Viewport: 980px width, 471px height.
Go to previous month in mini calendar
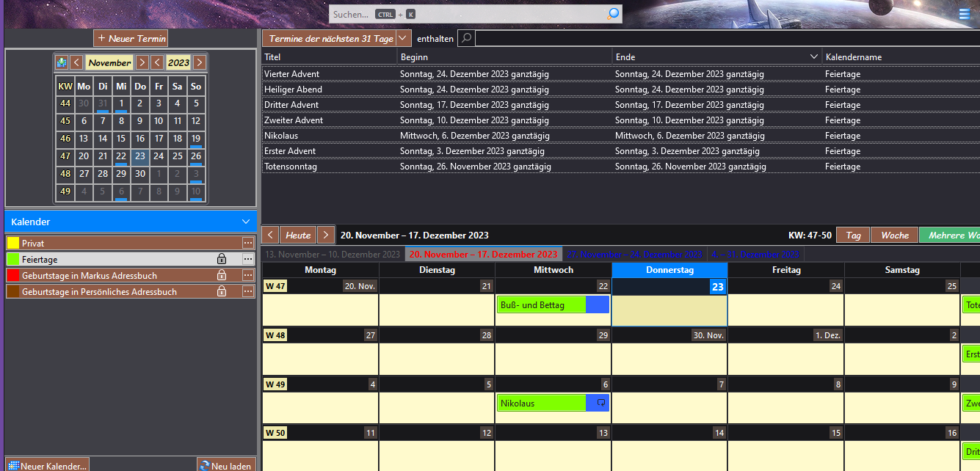(76, 62)
